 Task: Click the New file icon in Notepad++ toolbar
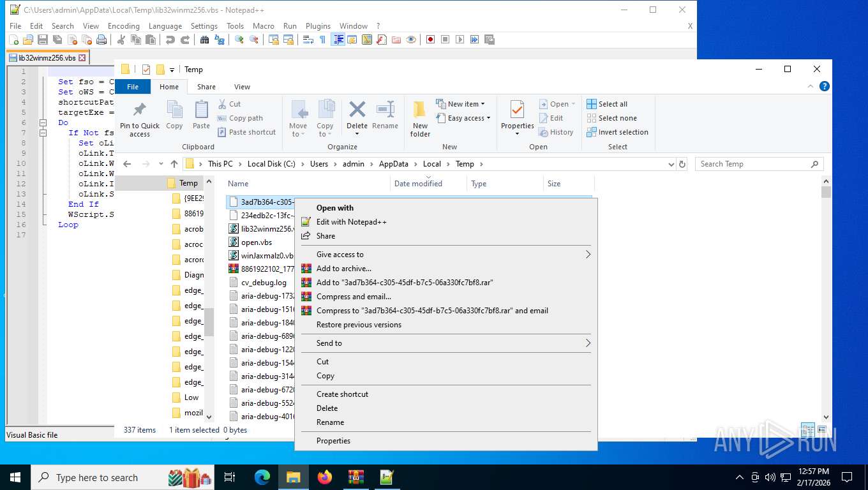point(14,40)
